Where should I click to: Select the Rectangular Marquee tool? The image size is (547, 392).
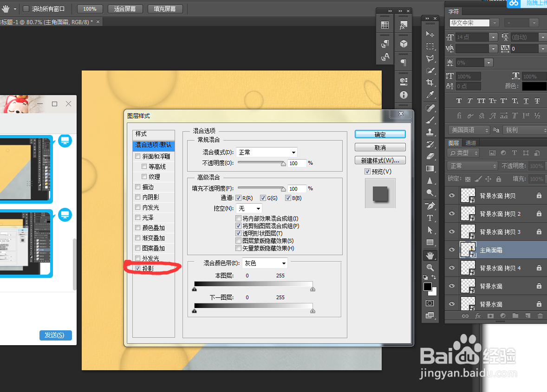(x=430, y=46)
